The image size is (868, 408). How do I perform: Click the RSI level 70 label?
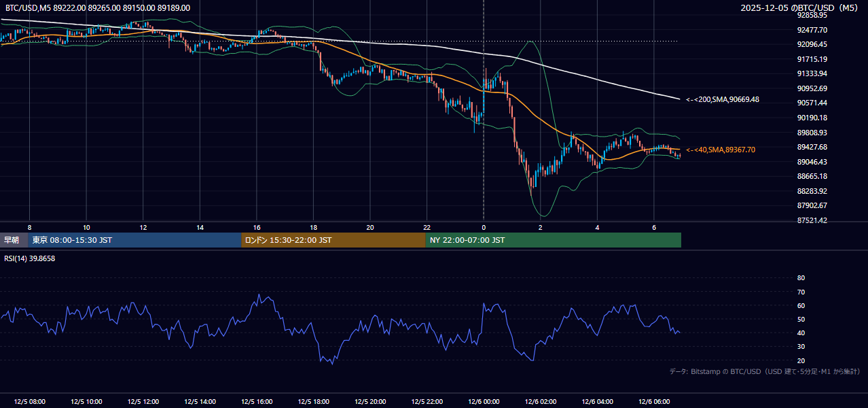pyautogui.click(x=801, y=292)
